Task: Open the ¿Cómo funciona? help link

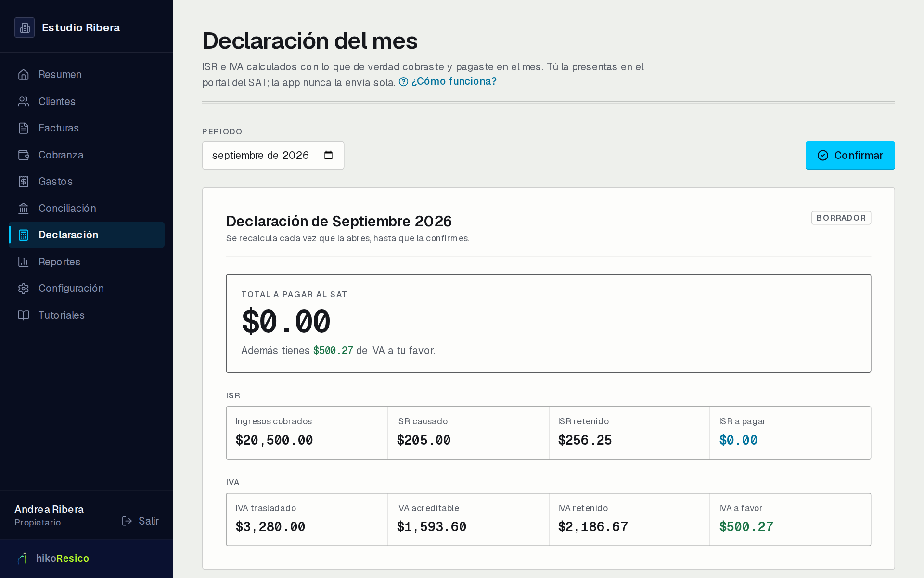Action: click(x=448, y=81)
